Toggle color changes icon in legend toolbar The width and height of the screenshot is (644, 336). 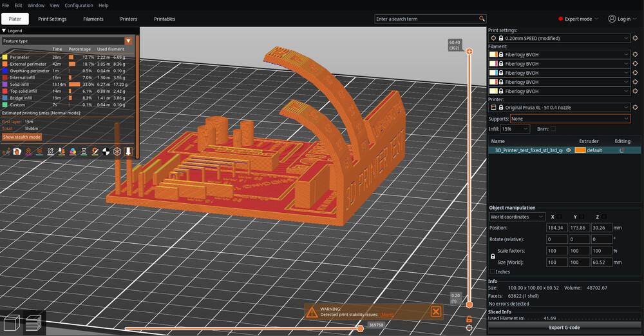73,152
